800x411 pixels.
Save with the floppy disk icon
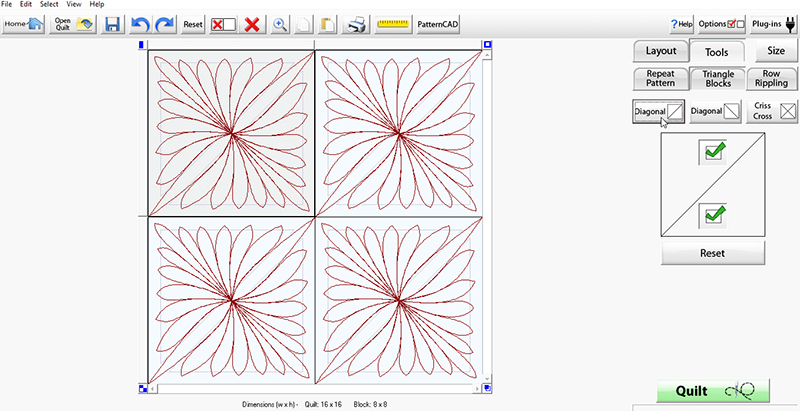(x=113, y=23)
